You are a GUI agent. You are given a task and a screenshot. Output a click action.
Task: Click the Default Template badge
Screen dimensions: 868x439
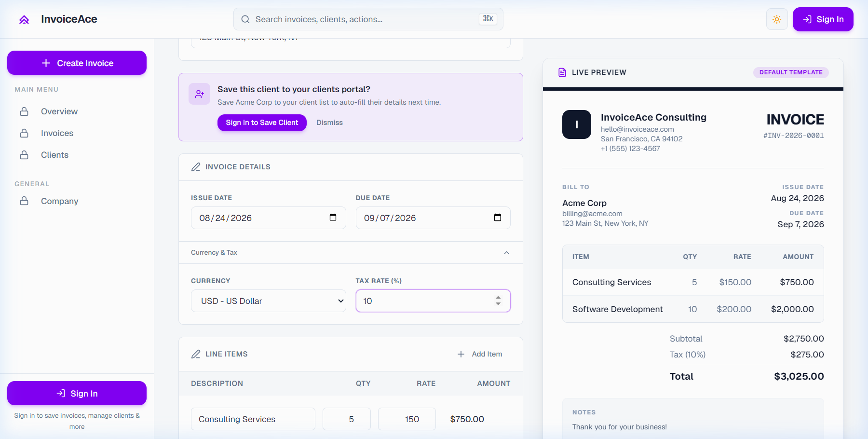[791, 72]
